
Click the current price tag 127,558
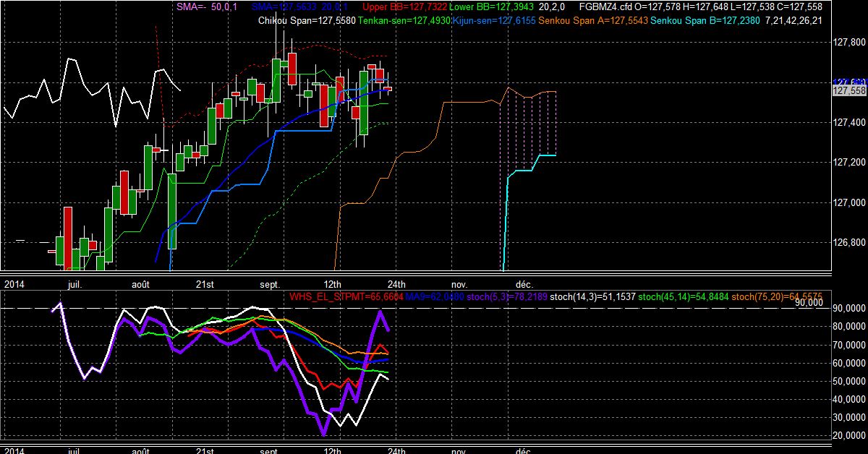click(849, 91)
